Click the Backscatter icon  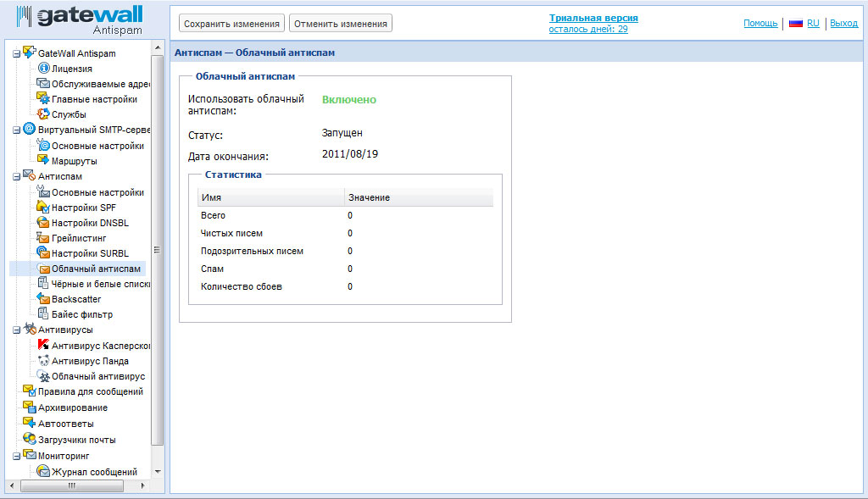[x=43, y=298]
